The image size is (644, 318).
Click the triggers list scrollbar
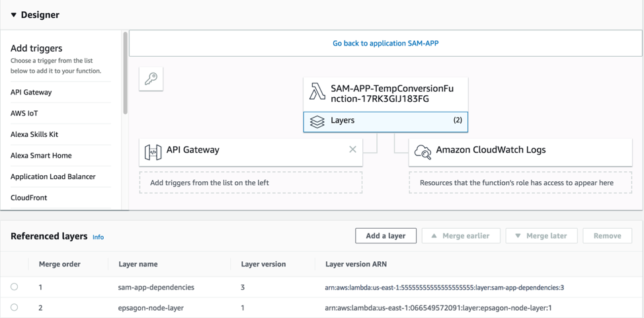tap(125, 73)
